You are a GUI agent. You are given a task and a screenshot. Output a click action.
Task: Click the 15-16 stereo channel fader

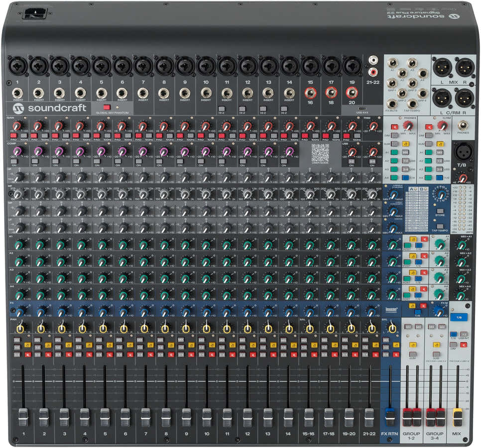pyautogui.click(x=309, y=417)
